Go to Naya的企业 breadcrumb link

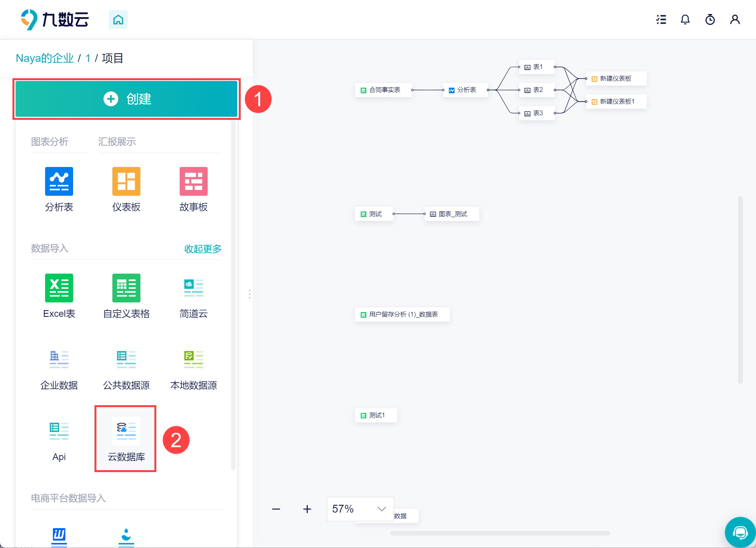point(45,58)
